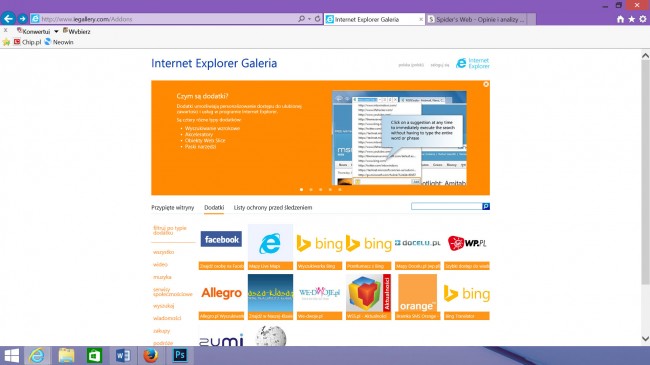Open the Przetłumacz z Bing tile

(369, 247)
